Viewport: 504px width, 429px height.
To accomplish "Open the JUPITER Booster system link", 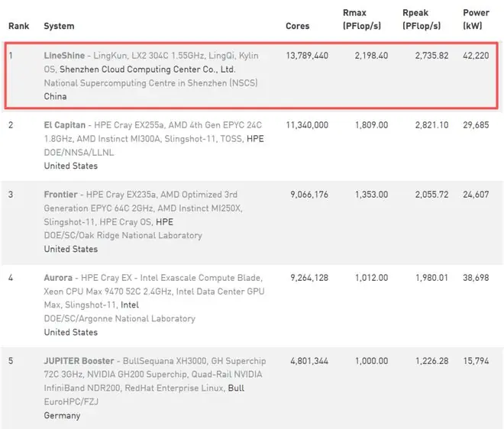I will pos(79,361).
